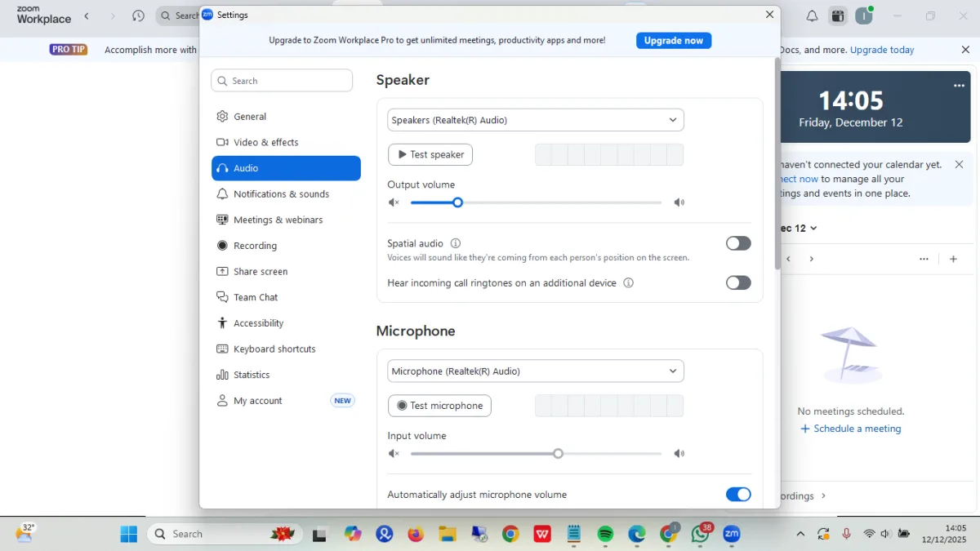
Task: Open Spotify from the taskbar
Action: (x=605, y=534)
